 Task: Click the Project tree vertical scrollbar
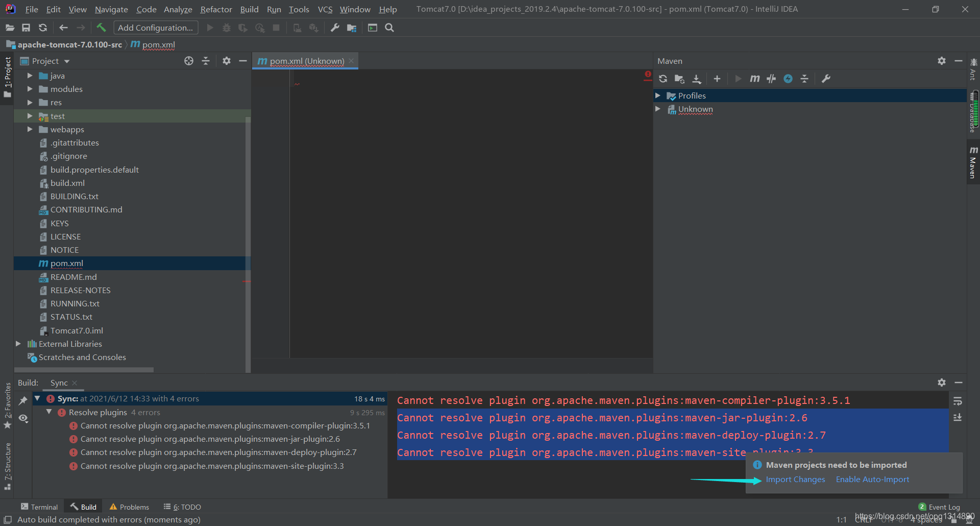tap(248, 244)
